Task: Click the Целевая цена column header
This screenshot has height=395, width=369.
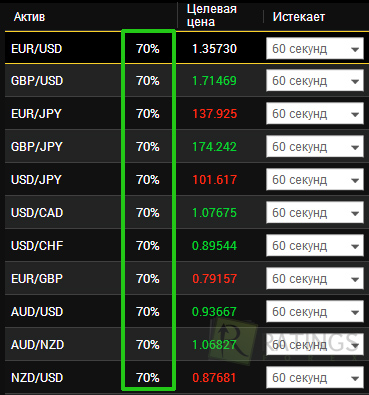Action: point(211,15)
